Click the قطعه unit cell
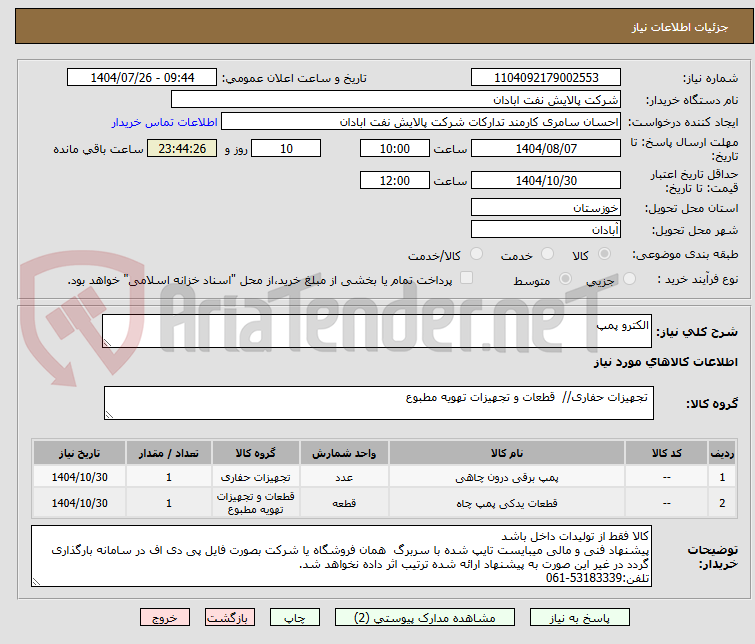 point(344,503)
